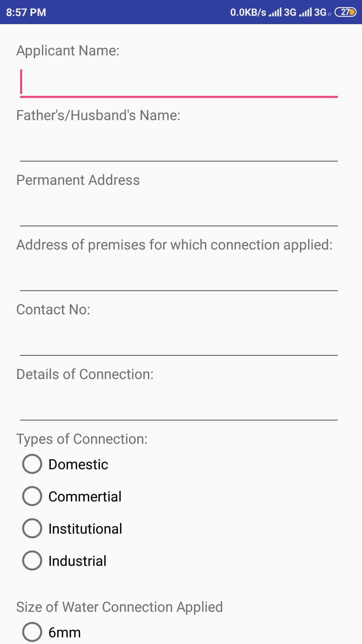Choose the 6mm water connection size
The height and width of the screenshot is (644, 362).
32,632
